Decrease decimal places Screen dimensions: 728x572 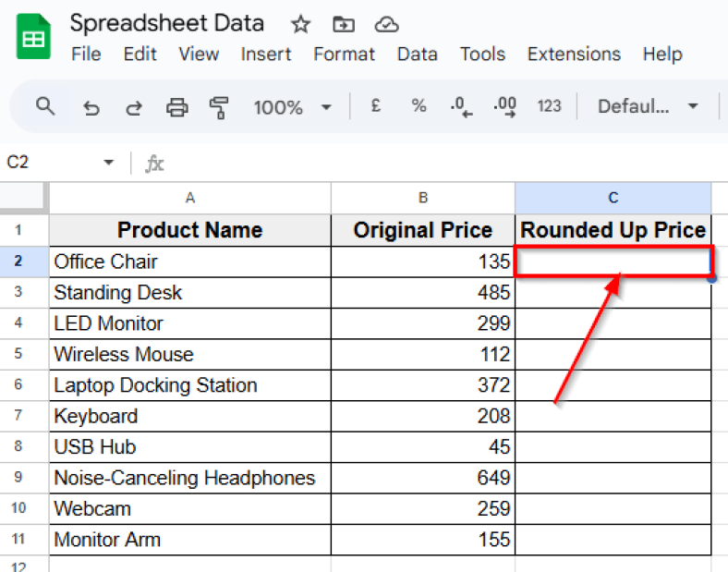click(461, 107)
